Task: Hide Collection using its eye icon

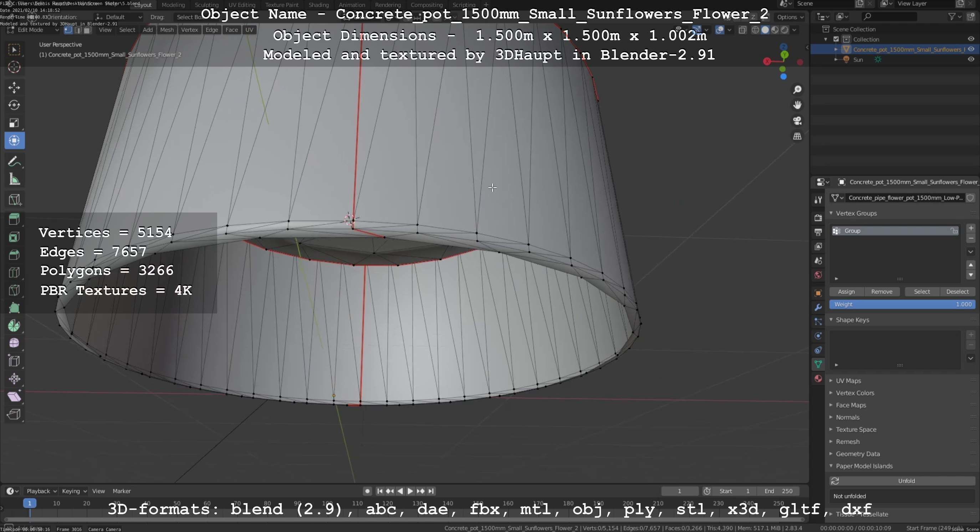Action: (x=971, y=39)
